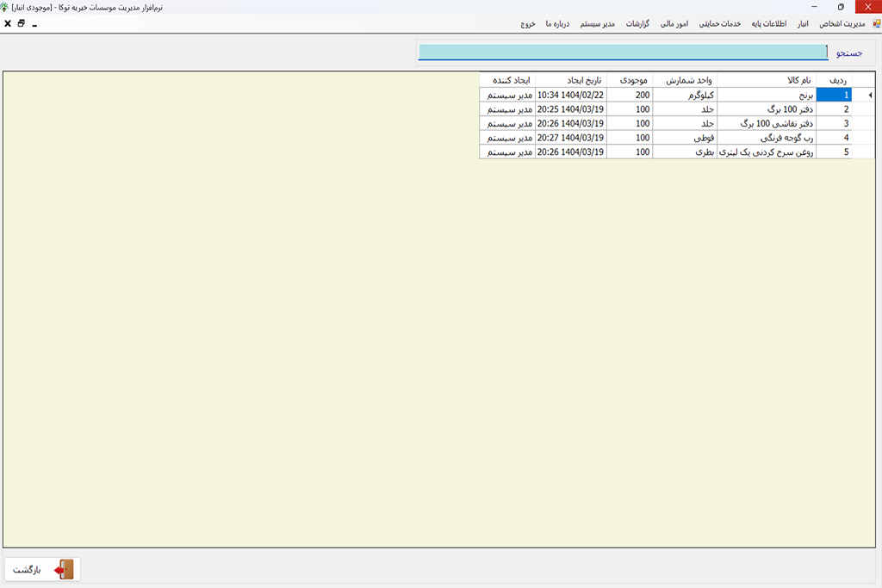Select the رب گوجه فرنگی row cell
This screenshot has height=588, width=882.
pos(766,138)
